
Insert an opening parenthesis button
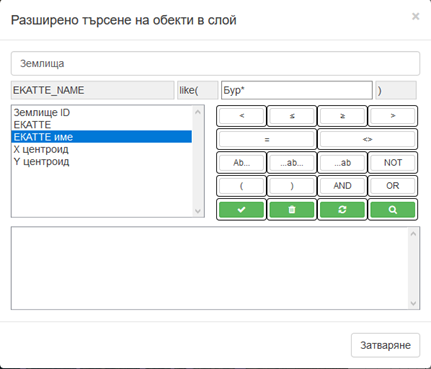pyautogui.click(x=241, y=186)
